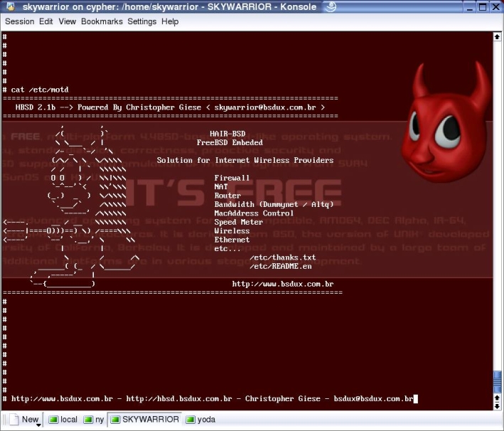Open the Settings menu
This screenshot has width=504, height=431.
pos(142,21)
